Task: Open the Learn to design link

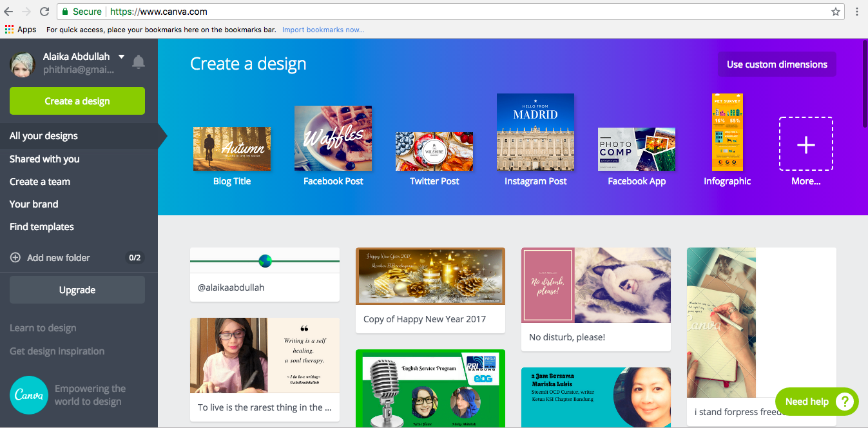Action: click(x=43, y=328)
